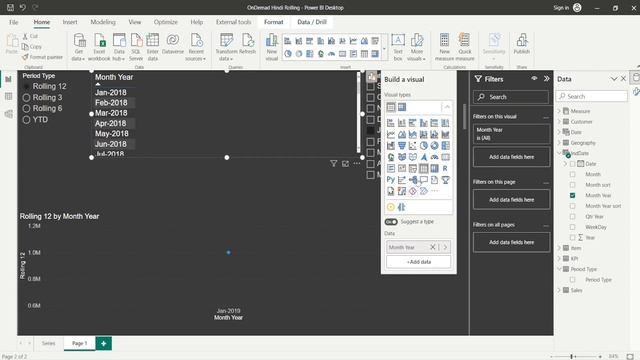640x360 pixels.
Task: Expand the Geography table
Action: pyautogui.click(x=559, y=143)
